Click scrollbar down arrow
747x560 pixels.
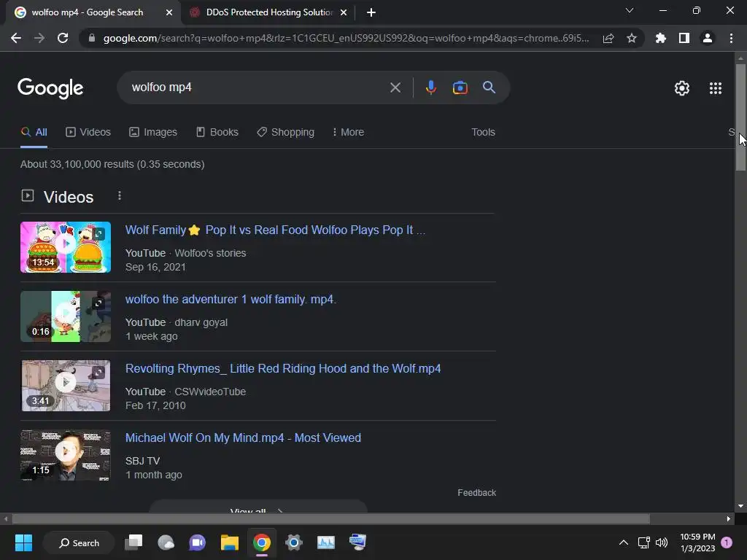pyautogui.click(x=740, y=506)
